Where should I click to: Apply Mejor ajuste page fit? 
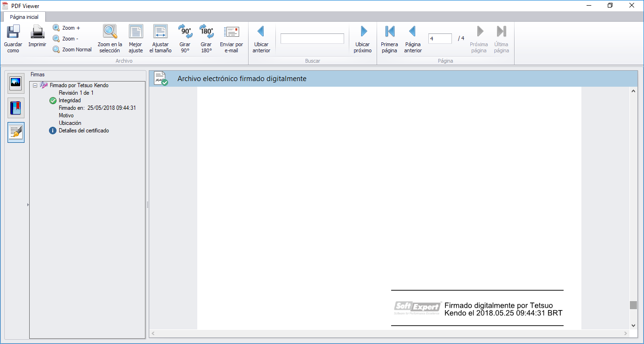click(x=136, y=39)
